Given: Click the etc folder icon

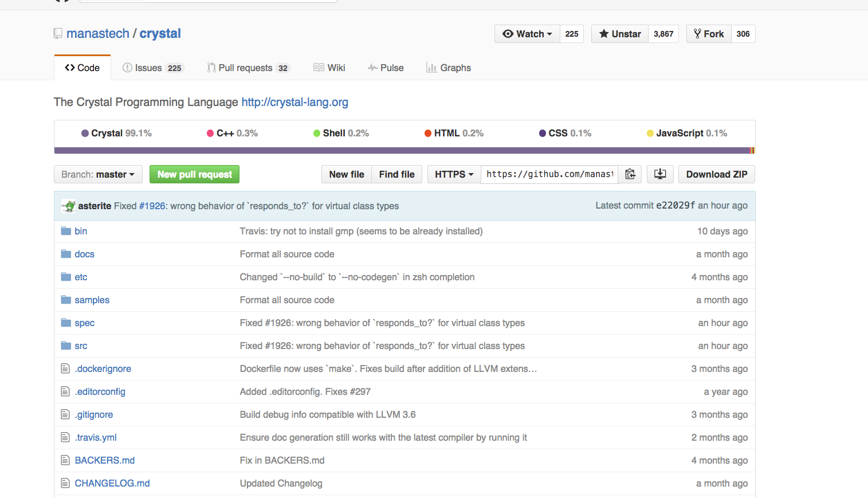Looking at the screenshot, I should [66, 277].
